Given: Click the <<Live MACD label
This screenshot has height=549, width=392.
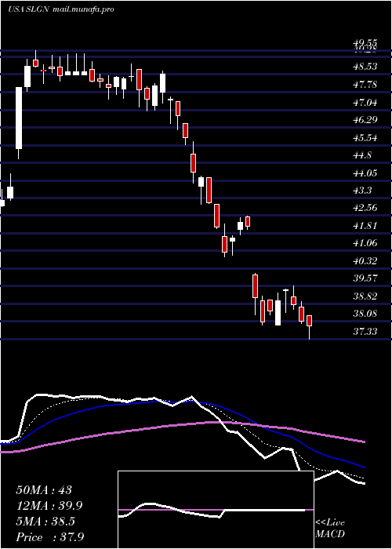Looking at the screenshot, I should point(330,529).
